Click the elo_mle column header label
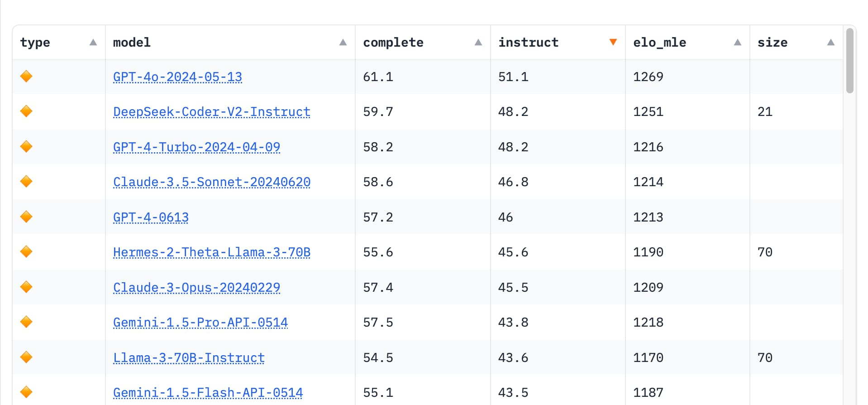The image size is (868, 405). tap(660, 43)
